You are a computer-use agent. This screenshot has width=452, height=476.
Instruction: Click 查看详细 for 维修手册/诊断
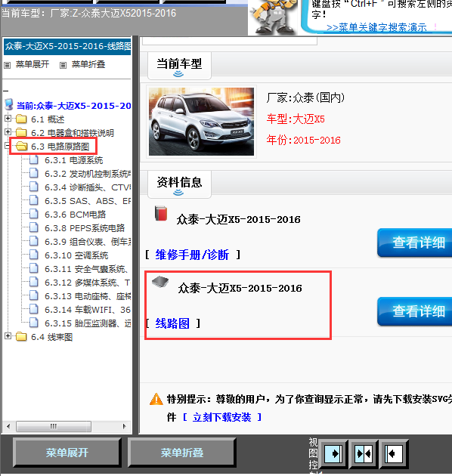(415, 243)
